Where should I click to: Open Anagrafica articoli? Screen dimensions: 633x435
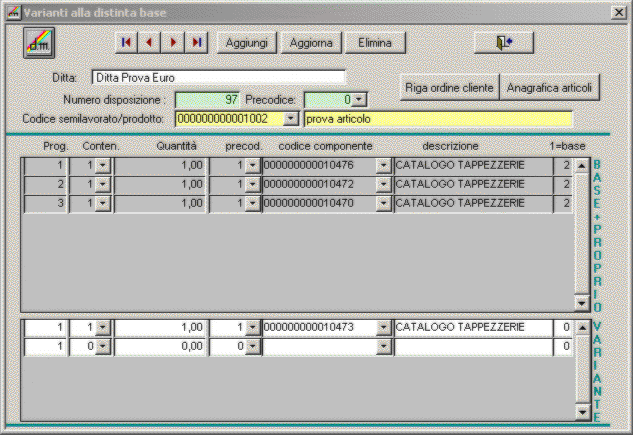tap(549, 87)
